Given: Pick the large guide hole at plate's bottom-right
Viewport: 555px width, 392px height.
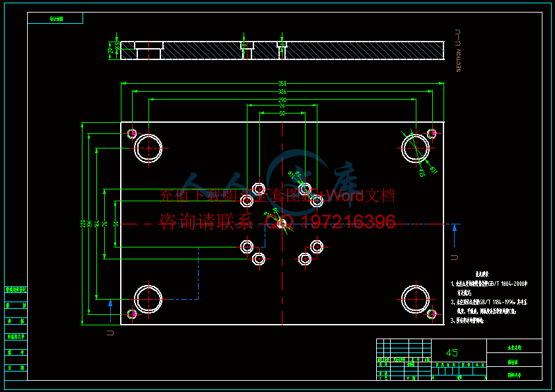Looking at the screenshot, I should (x=416, y=299).
